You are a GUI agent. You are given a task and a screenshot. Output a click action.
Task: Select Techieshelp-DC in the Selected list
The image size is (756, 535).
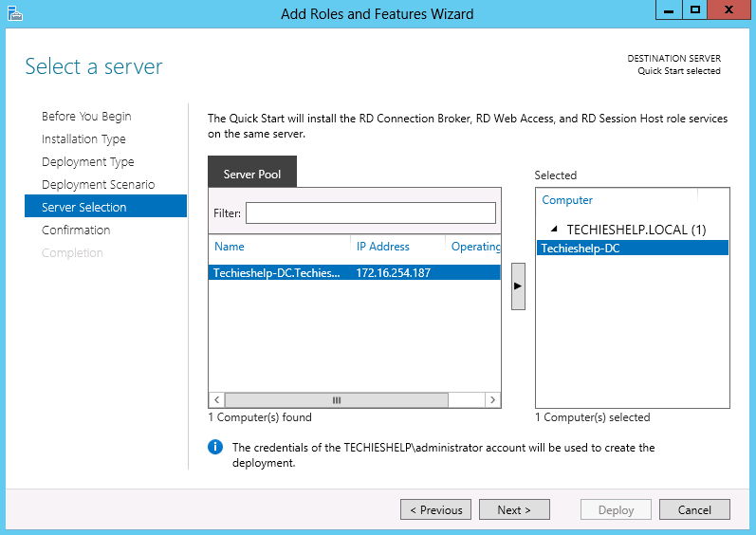tap(632, 249)
